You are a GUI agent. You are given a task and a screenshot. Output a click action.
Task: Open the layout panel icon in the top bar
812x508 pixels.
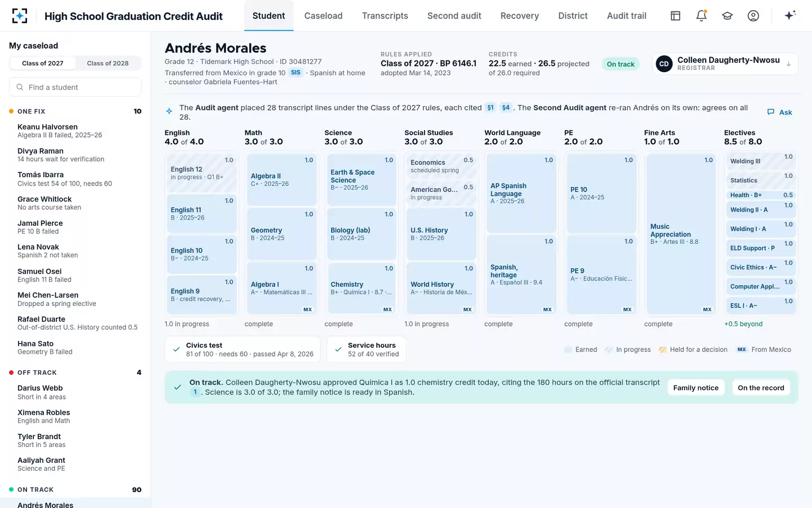click(x=676, y=16)
